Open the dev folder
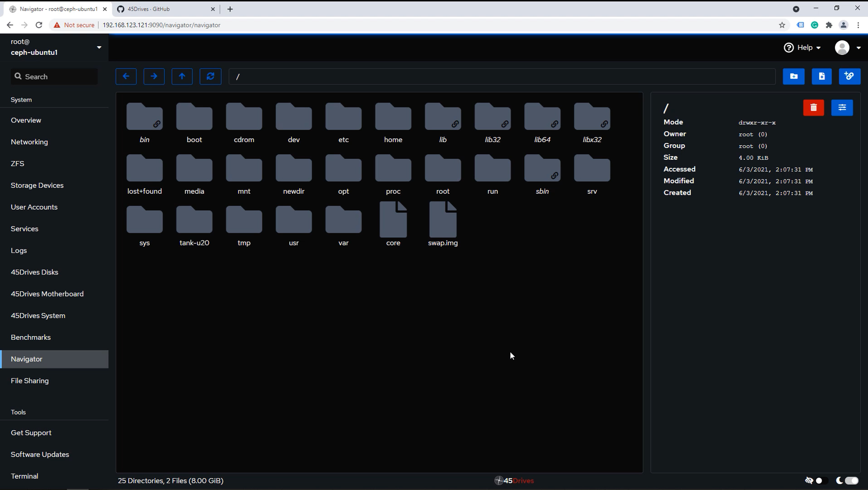868x490 pixels. click(294, 123)
